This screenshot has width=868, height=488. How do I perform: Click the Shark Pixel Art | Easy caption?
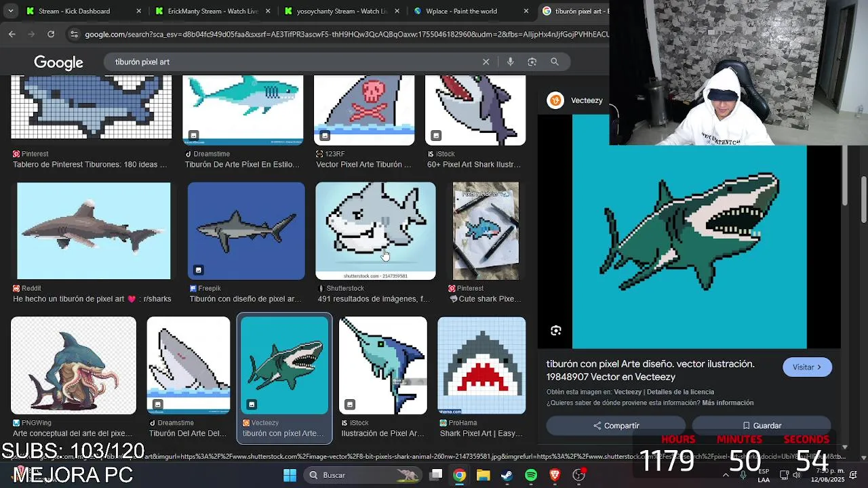[x=481, y=434]
